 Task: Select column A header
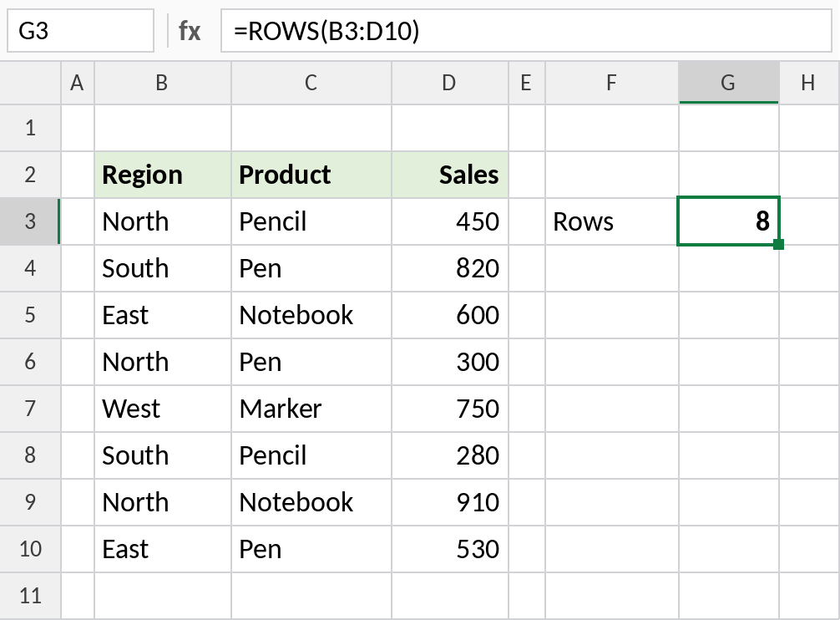tap(78, 83)
